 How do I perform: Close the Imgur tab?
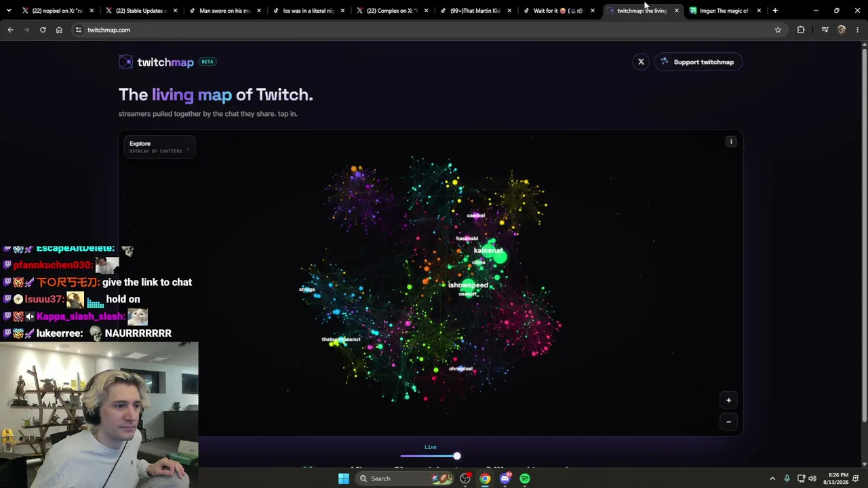click(x=759, y=10)
